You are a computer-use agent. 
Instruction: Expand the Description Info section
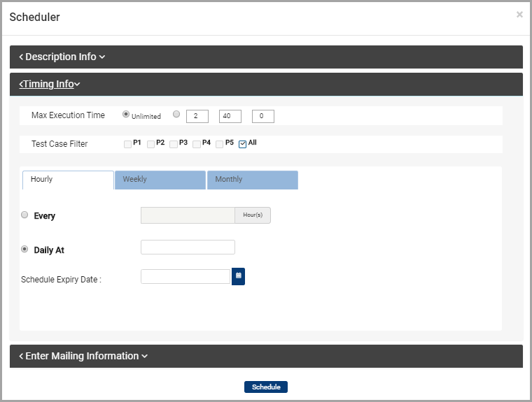coord(62,57)
